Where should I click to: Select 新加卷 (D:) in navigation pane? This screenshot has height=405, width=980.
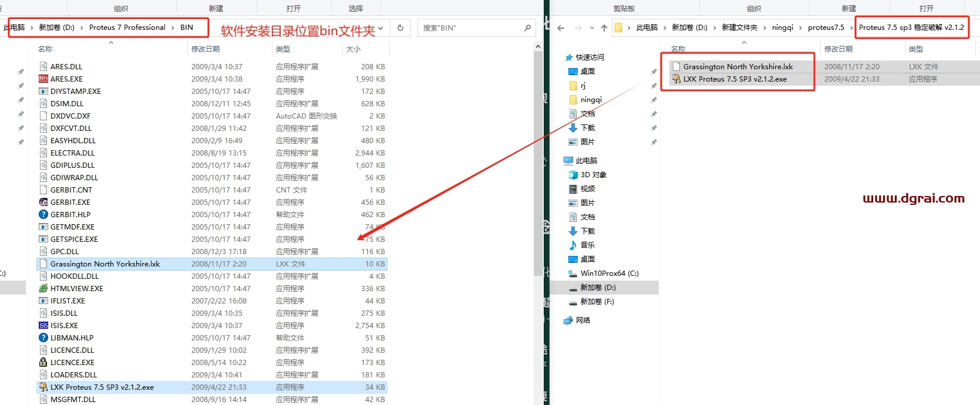pyautogui.click(x=598, y=287)
